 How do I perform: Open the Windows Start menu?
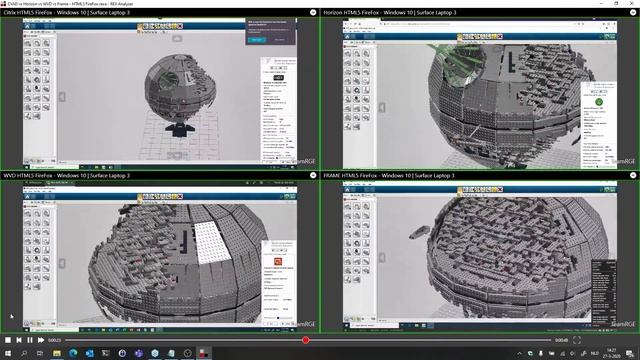pyautogui.click(x=8, y=353)
